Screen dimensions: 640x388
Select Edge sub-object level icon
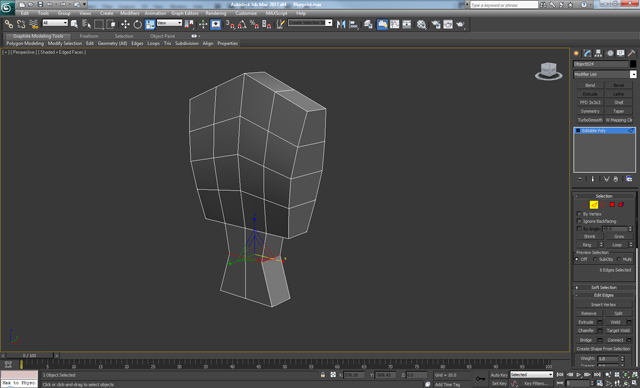coord(594,204)
